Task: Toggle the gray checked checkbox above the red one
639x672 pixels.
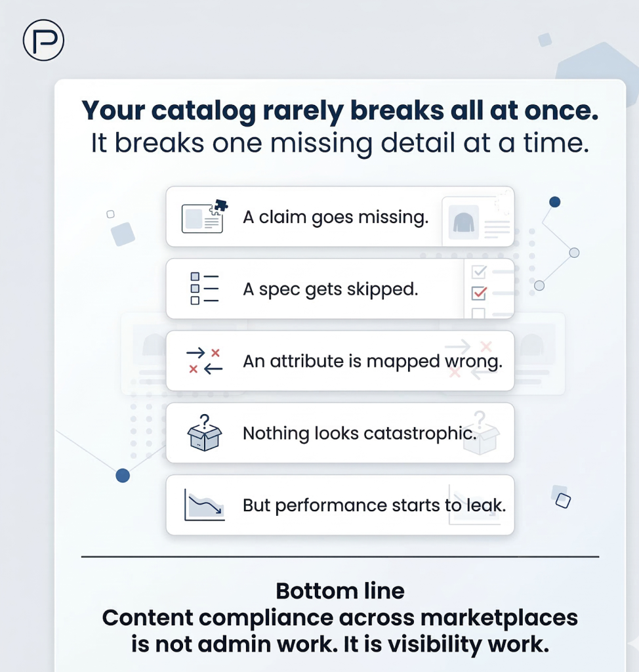Action: pos(479,271)
